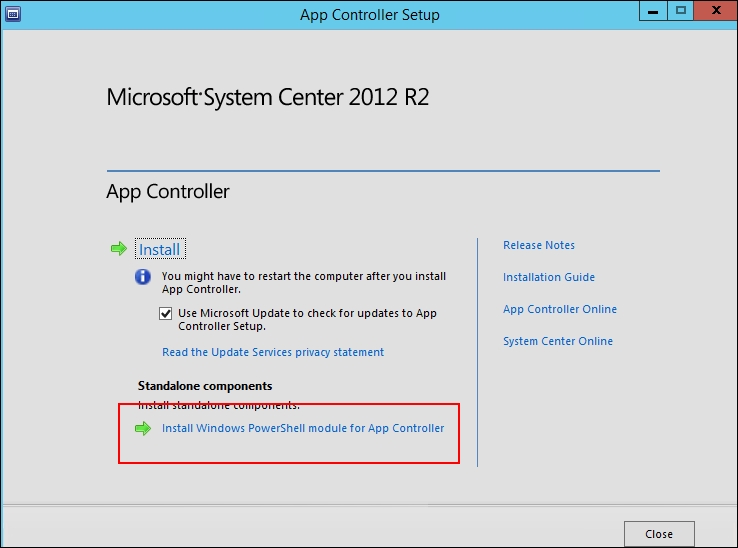Open the Release Notes link

pyautogui.click(x=539, y=245)
